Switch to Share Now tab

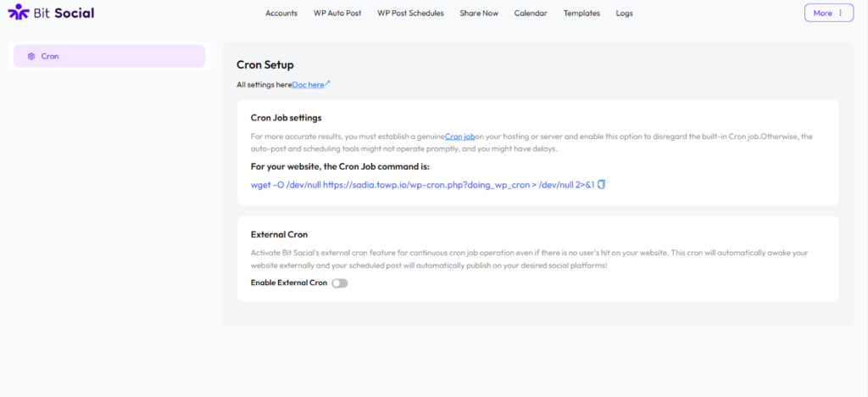tap(479, 14)
